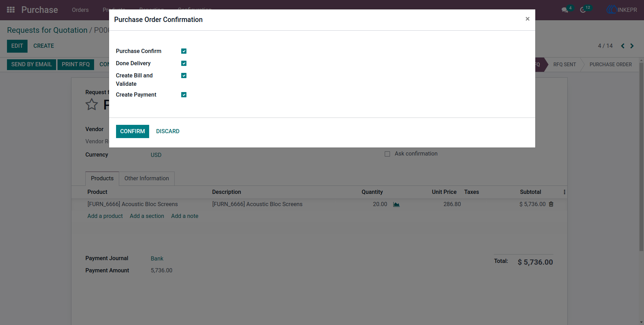Screen dimensions: 644x325
Task: Click Add a note link
Action: click(x=184, y=216)
